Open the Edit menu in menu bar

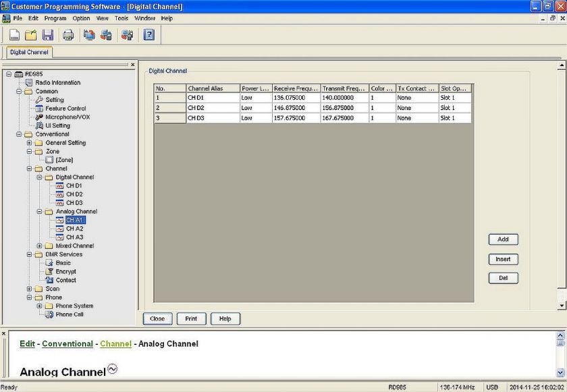(33, 18)
